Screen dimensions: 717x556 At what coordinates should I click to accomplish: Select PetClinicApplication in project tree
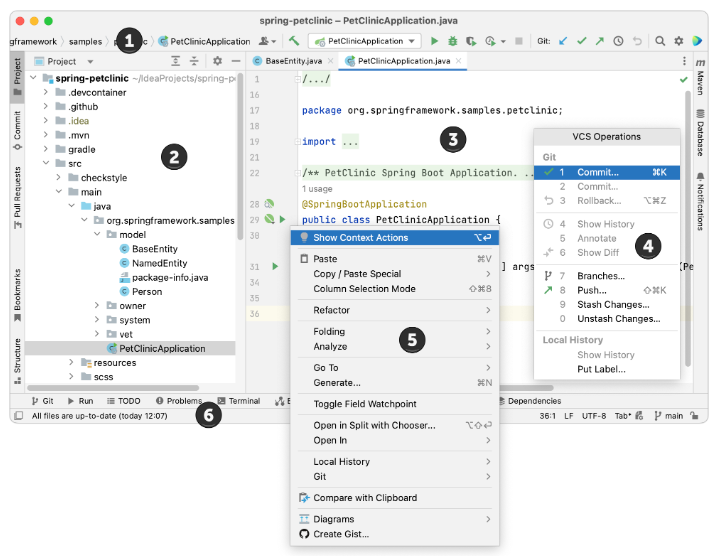130,348
